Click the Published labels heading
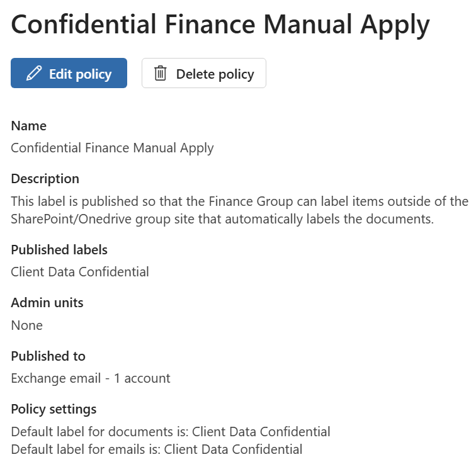This screenshot has width=476, height=474. pyautogui.click(x=59, y=250)
